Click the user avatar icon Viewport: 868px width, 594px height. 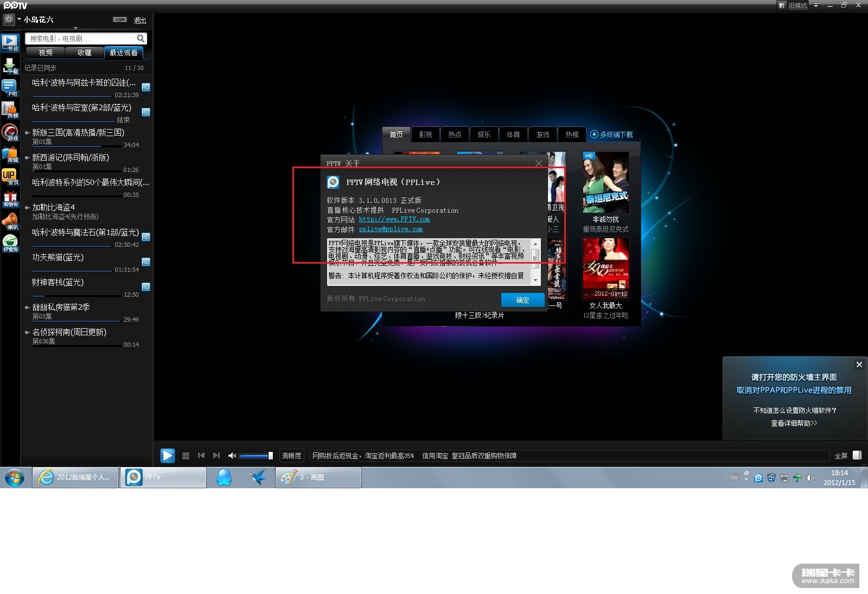coord(9,20)
